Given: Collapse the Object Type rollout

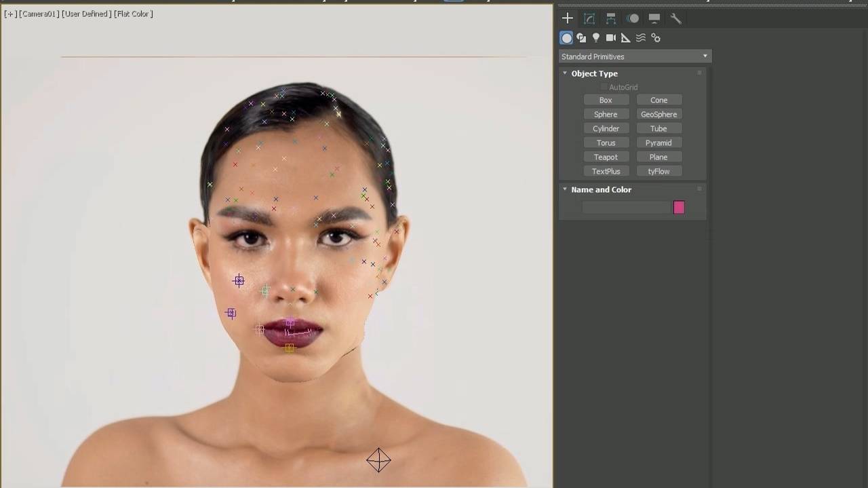Looking at the screenshot, I should point(565,73).
